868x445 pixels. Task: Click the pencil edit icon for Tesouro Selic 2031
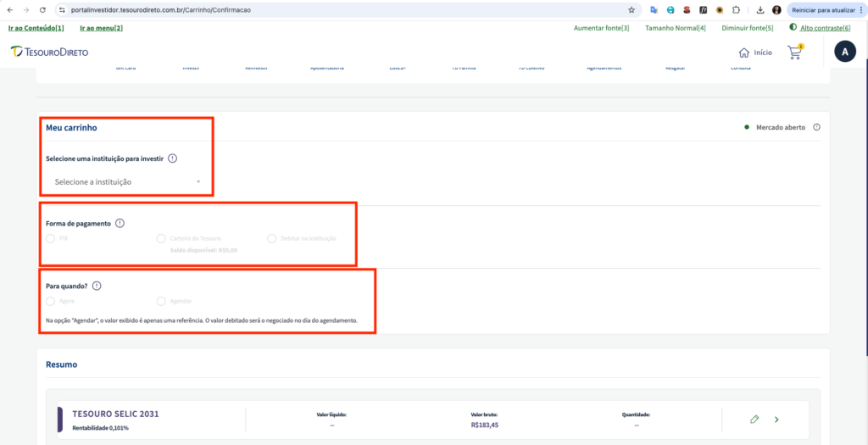(x=754, y=420)
